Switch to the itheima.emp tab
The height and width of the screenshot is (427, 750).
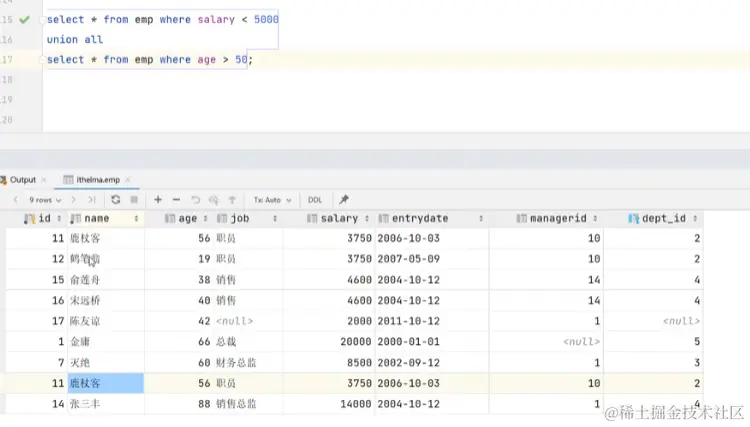[98, 180]
